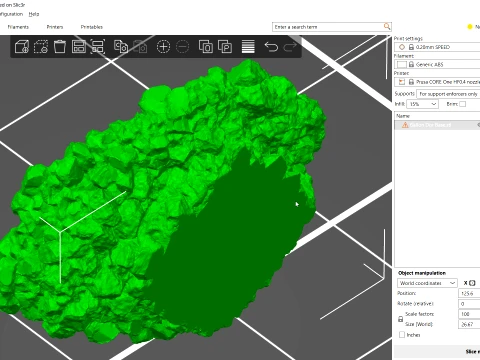Click the lock icon beside Generic ABS

pos(411,64)
